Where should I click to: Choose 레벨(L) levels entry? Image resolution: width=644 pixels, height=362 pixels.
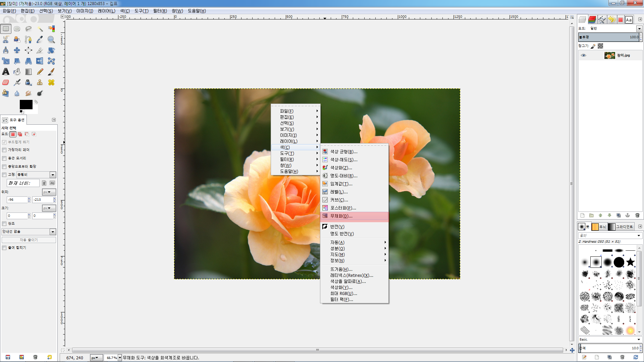tap(355, 192)
